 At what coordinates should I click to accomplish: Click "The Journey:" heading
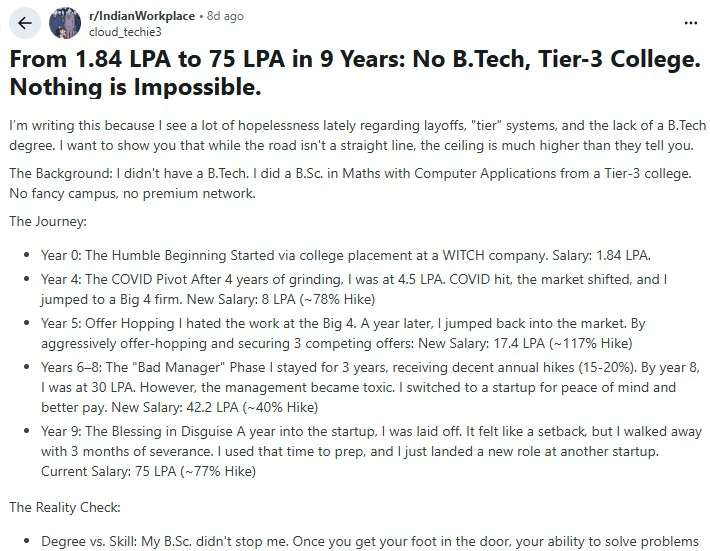(46, 220)
